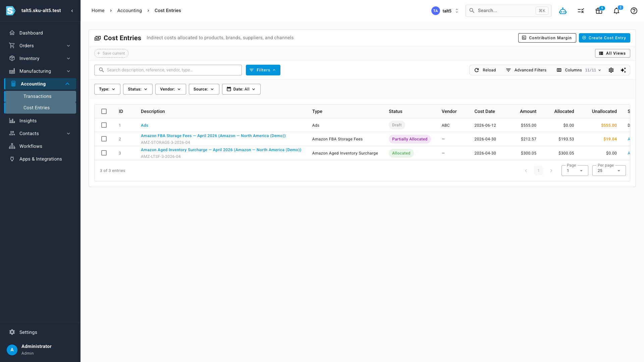Open Amazon FBA Storage Fees entry link
Image resolution: width=644 pixels, height=362 pixels.
(x=213, y=136)
